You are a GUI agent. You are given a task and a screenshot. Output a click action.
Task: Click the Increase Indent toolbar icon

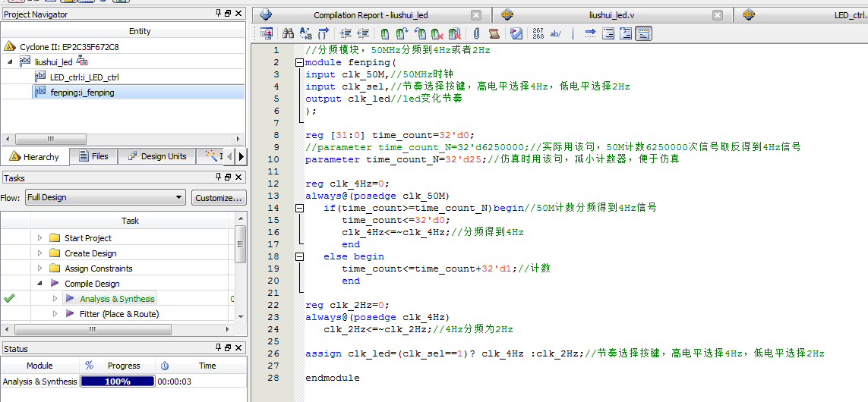click(x=346, y=33)
